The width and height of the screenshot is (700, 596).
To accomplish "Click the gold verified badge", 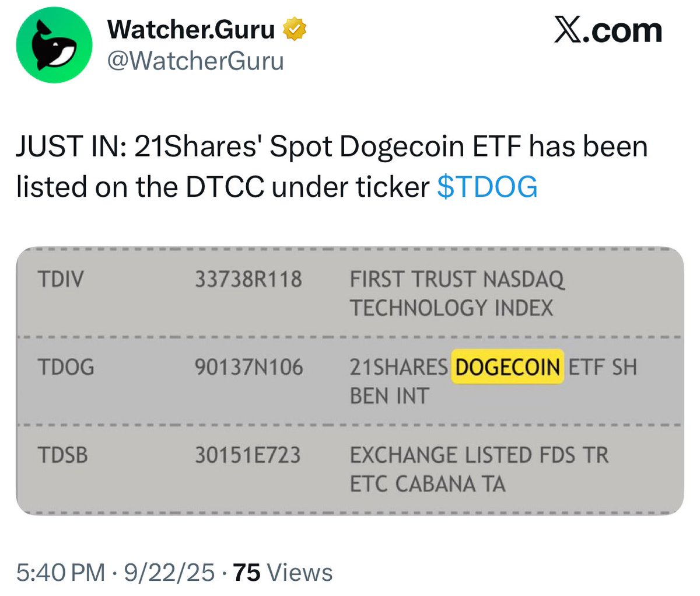I will tap(295, 30).
